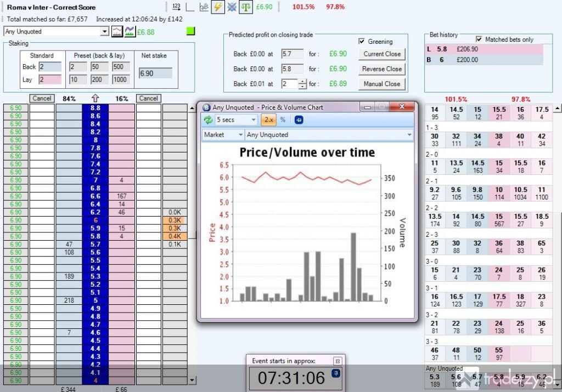Toggle the 2.x zoom button in chart window
The image size is (562, 392).
click(x=269, y=120)
